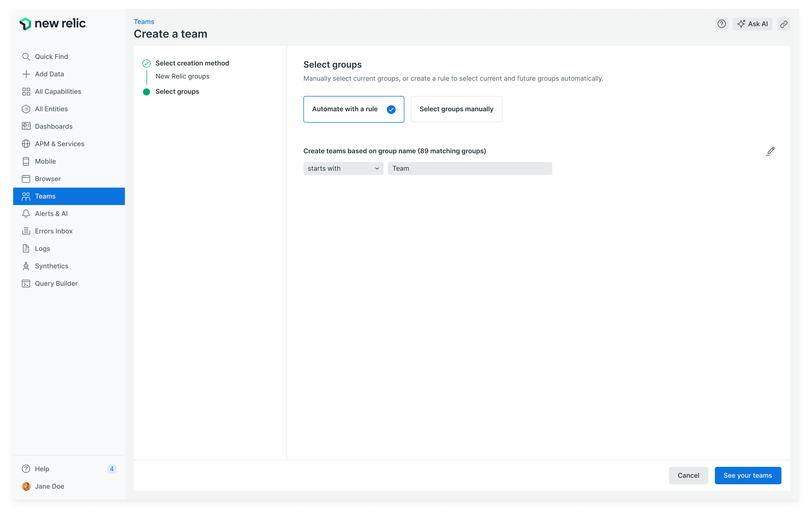Click the Ask AI sparkle button

click(x=752, y=24)
